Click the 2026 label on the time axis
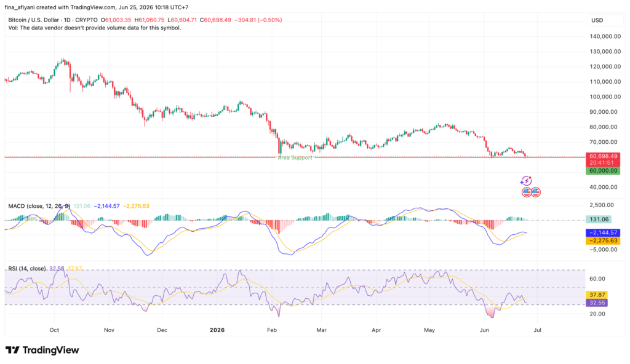Screen dimensions: 630x364 click(217, 330)
